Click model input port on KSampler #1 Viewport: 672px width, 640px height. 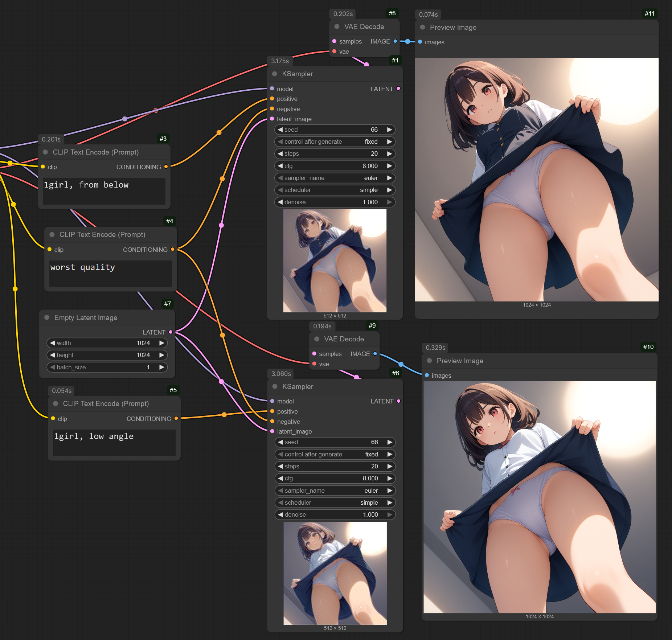click(272, 89)
